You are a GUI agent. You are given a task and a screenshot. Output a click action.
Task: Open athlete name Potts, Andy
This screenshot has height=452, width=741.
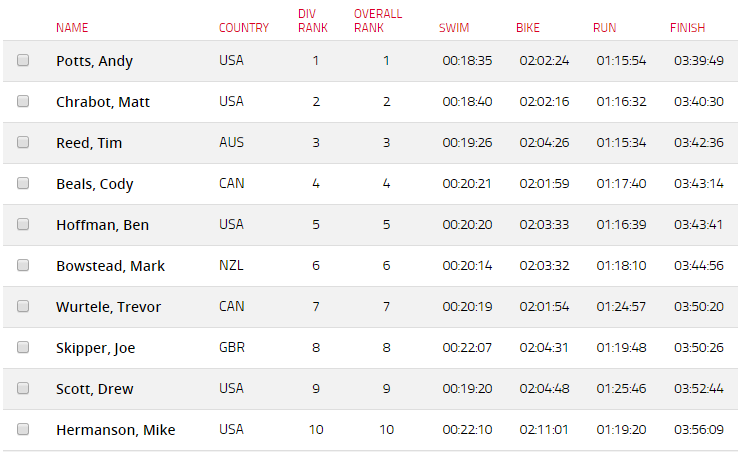(x=95, y=61)
